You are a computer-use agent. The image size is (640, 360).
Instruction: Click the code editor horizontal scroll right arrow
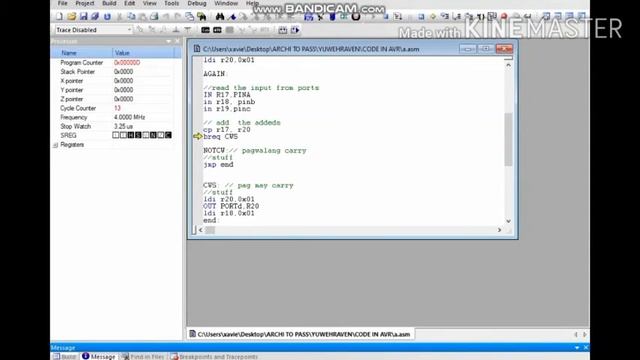point(499,230)
